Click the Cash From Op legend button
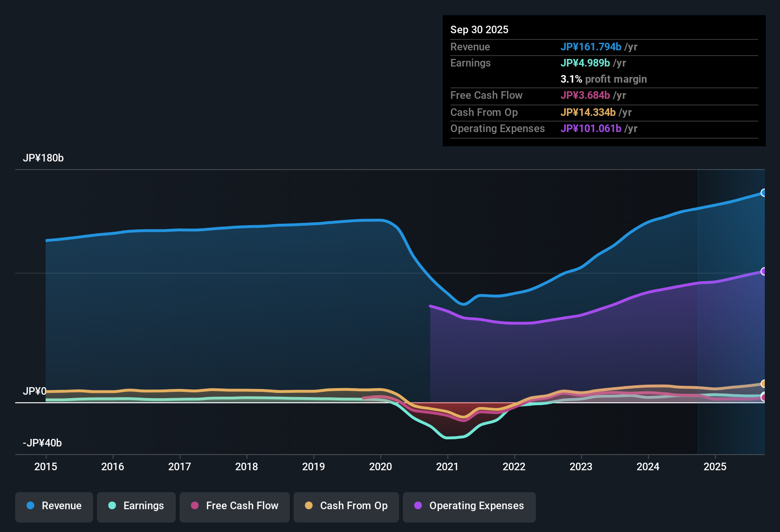780x532 pixels. (346, 506)
